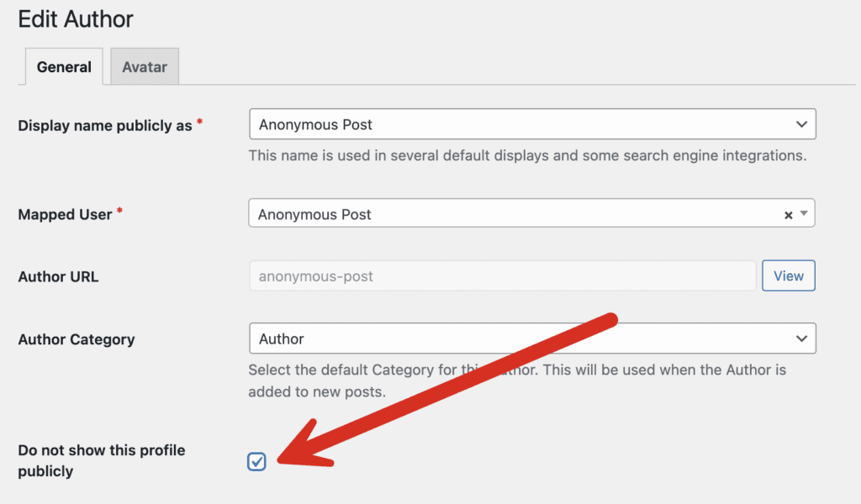Click the "Mapped User" field label

tap(65, 214)
